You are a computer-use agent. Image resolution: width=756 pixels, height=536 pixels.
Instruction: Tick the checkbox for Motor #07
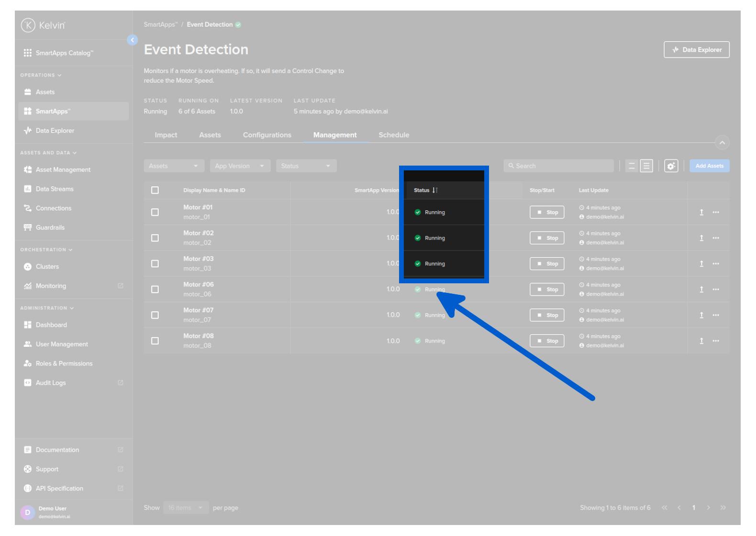(x=155, y=315)
